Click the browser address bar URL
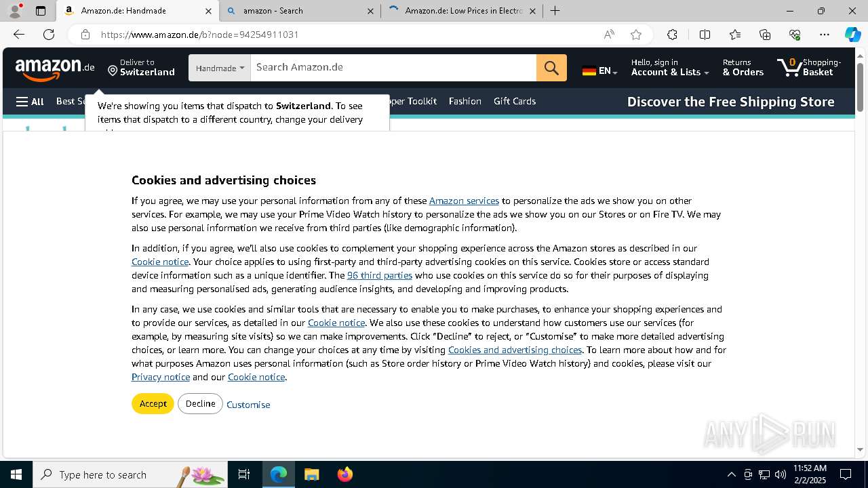The height and width of the screenshot is (488, 868). pyautogui.click(x=200, y=35)
